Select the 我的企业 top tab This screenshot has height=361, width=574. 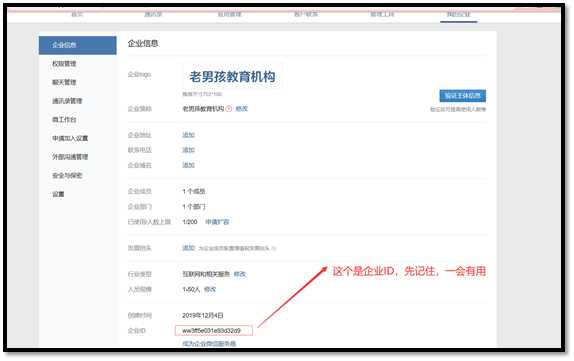click(x=458, y=14)
